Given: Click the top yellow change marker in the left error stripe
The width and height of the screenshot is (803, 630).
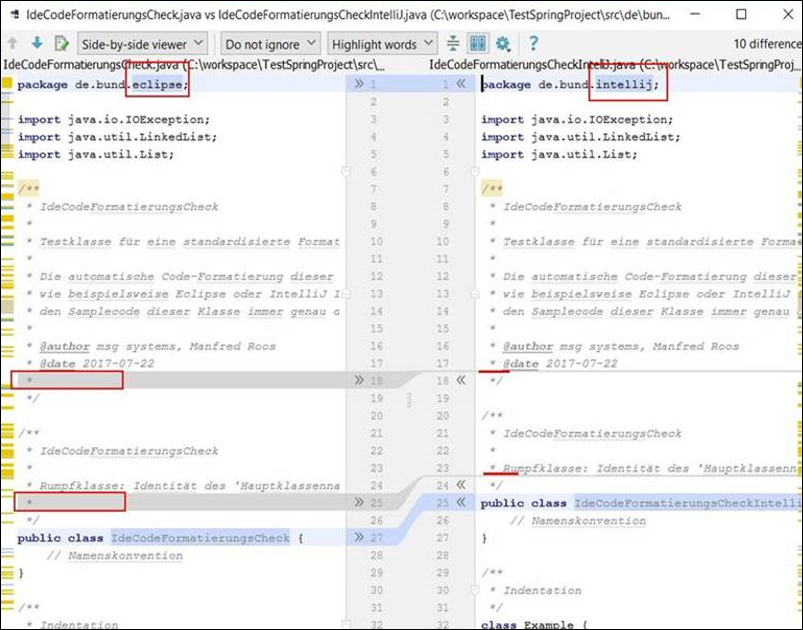Looking at the screenshot, I should pyautogui.click(x=7, y=83).
